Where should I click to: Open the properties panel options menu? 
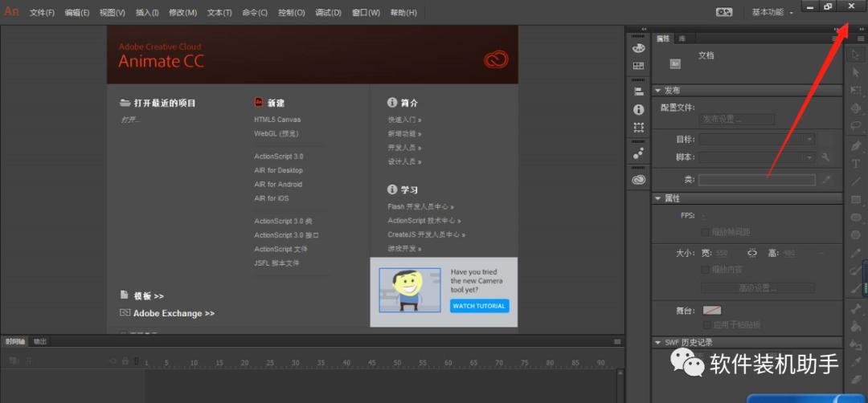click(835, 39)
